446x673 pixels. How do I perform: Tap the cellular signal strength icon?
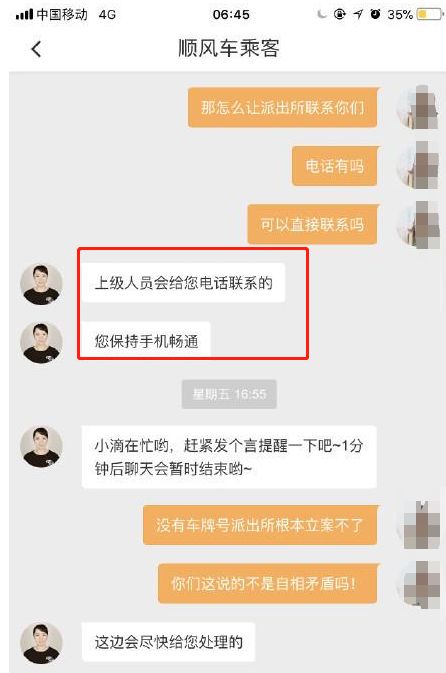pos(24,15)
